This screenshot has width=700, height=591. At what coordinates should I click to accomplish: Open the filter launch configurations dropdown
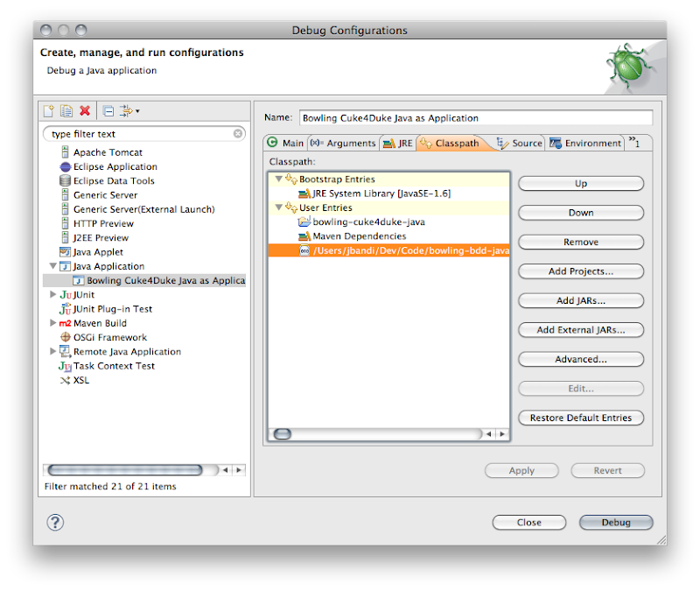(x=129, y=111)
